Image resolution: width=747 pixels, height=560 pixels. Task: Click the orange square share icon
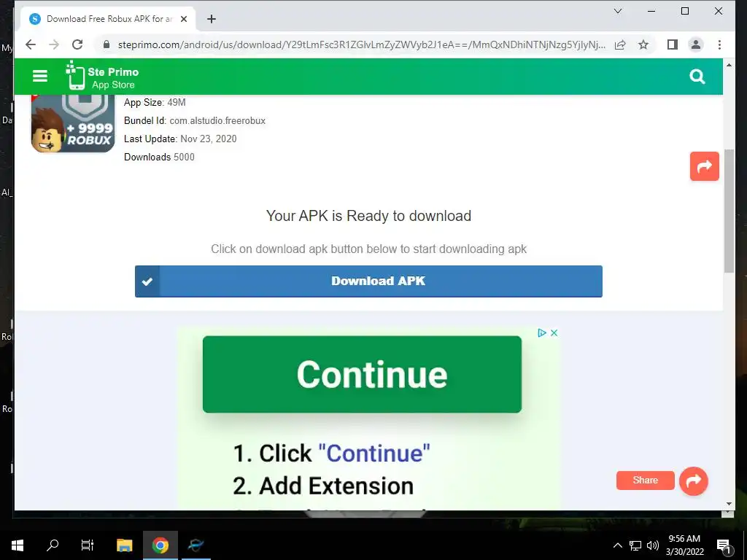[x=704, y=166]
